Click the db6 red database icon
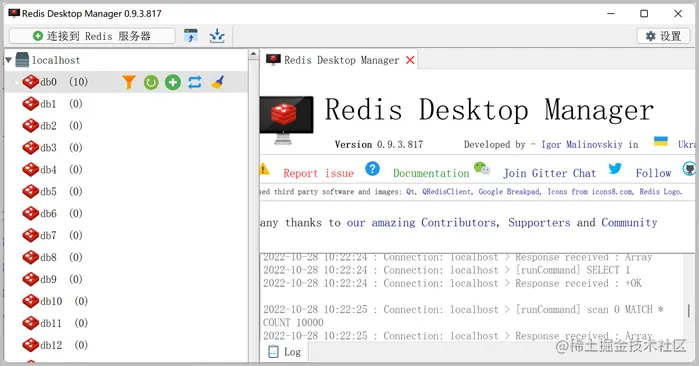 30,213
